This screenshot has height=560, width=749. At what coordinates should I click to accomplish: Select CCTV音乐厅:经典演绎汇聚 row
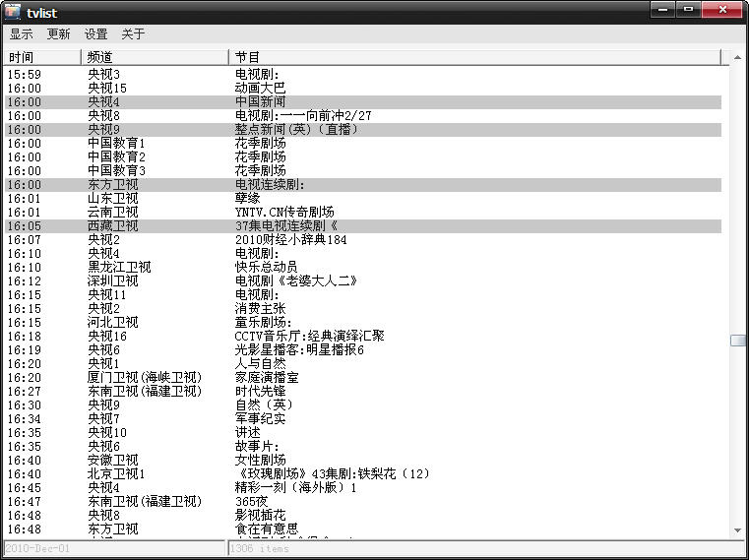(363, 337)
